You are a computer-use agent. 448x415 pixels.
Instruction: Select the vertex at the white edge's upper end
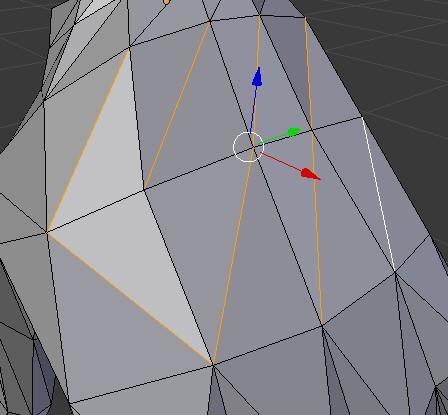(x=362, y=117)
